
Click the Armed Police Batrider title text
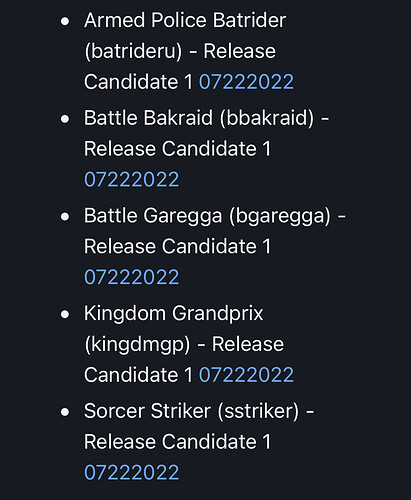point(185,20)
